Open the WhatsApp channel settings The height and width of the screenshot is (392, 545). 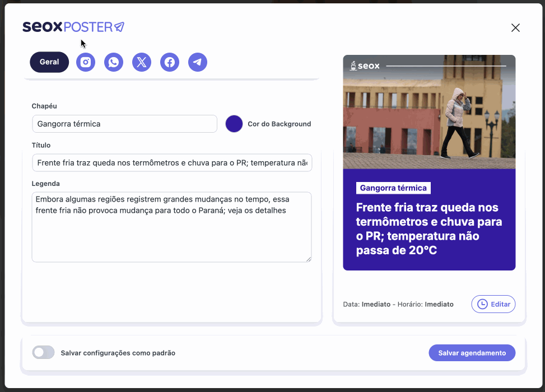114,62
